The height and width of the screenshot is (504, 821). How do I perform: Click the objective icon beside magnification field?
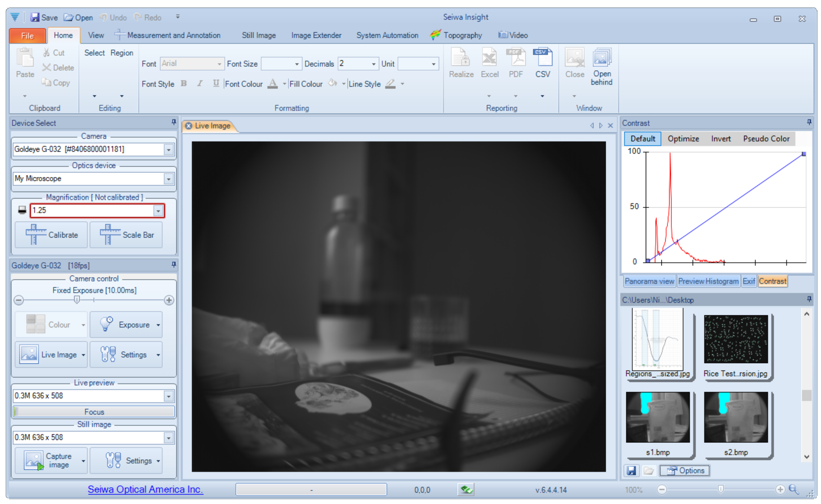(22, 210)
